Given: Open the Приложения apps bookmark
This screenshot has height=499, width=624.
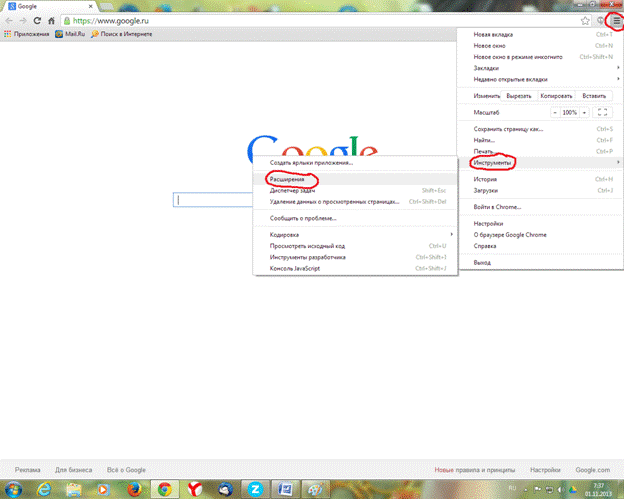Looking at the screenshot, I should coord(26,34).
